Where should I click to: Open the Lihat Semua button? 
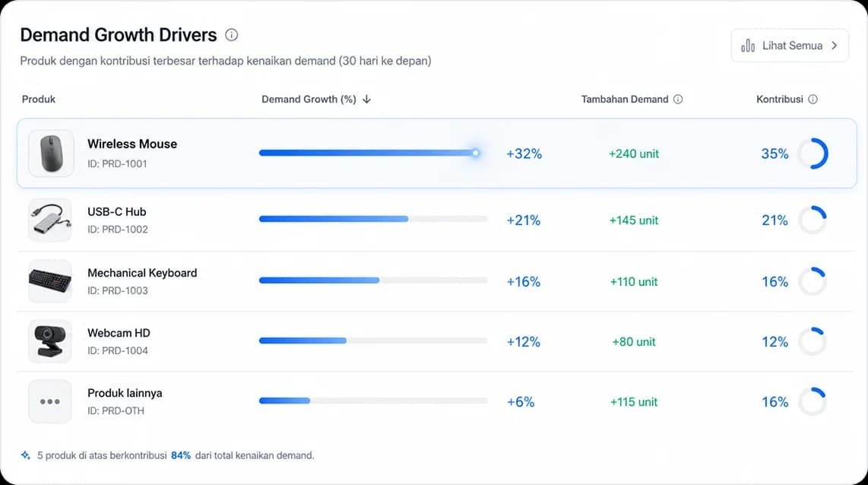[790, 46]
